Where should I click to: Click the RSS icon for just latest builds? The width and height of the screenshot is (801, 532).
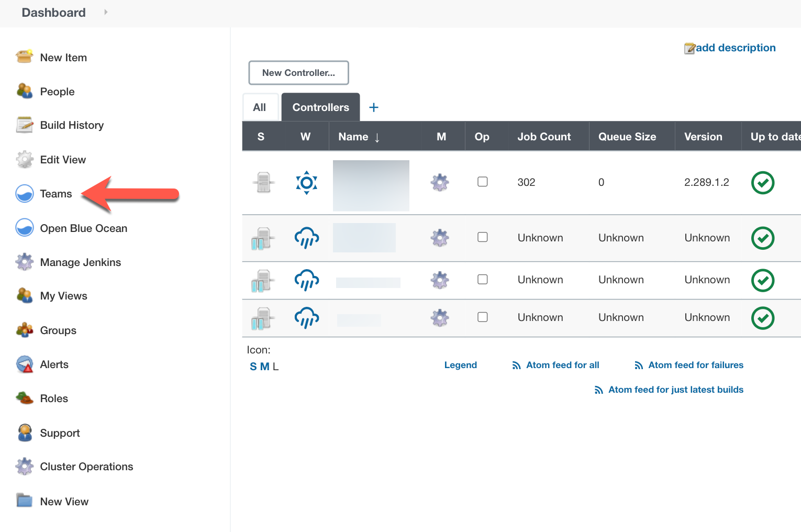[x=599, y=390]
